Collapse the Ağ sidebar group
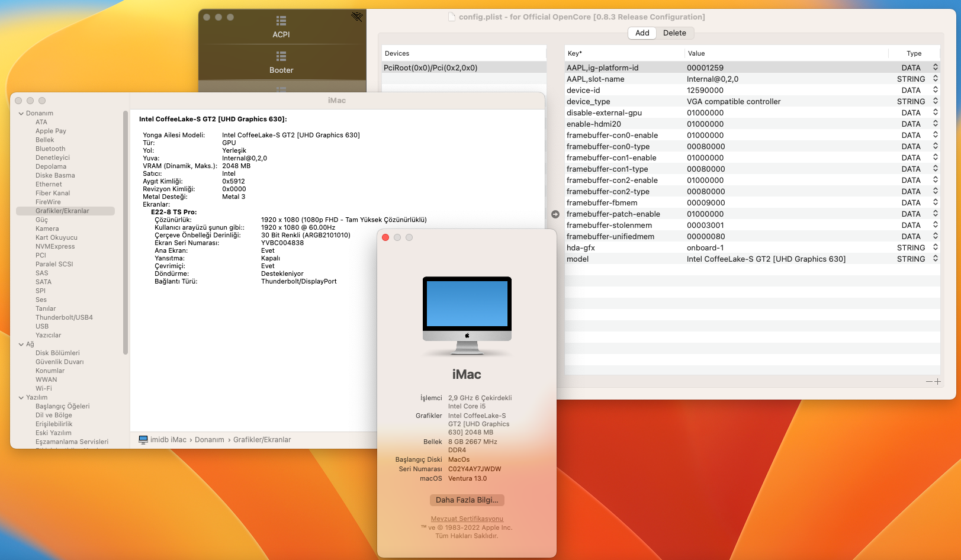The image size is (961, 560). [x=21, y=345]
